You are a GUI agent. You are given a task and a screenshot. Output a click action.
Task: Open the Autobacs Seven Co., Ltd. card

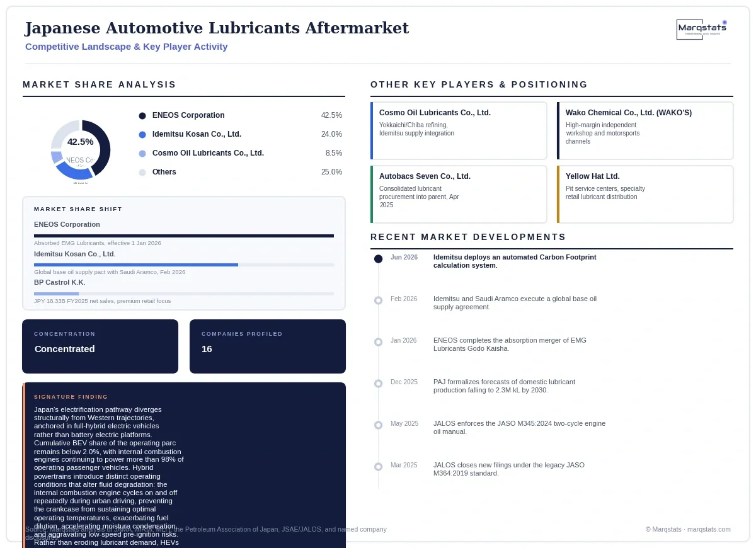(x=459, y=195)
